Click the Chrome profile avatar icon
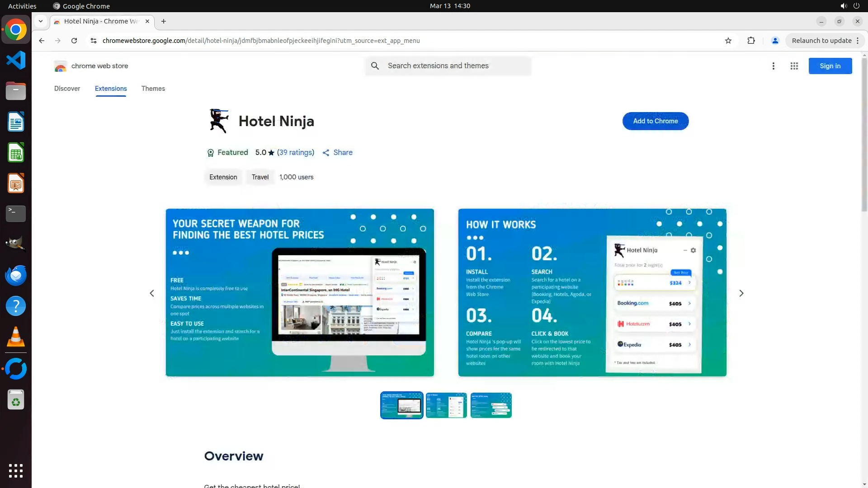Viewport: 868px width, 488px height. click(x=775, y=41)
